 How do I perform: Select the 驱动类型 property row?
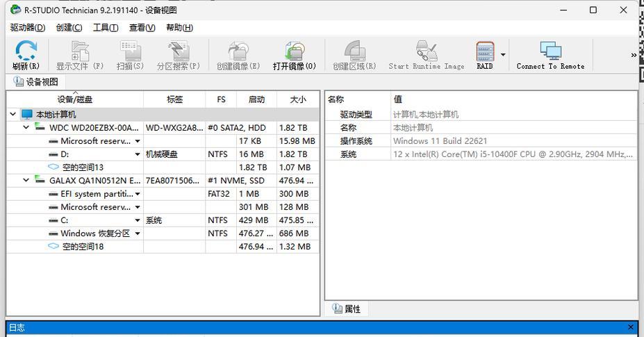coord(481,114)
